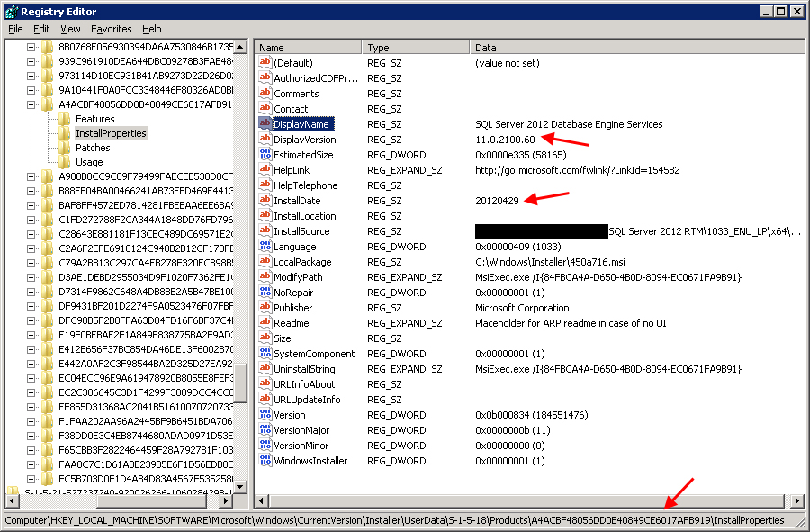The height and width of the screenshot is (532, 810).
Task: Select the Usage subkey in tree
Action: click(89, 162)
